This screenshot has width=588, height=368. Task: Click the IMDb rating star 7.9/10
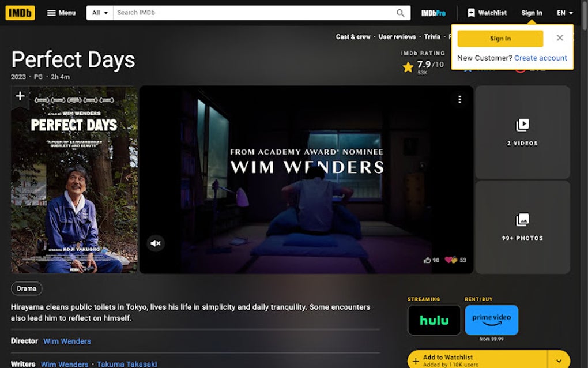click(x=423, y=67)
